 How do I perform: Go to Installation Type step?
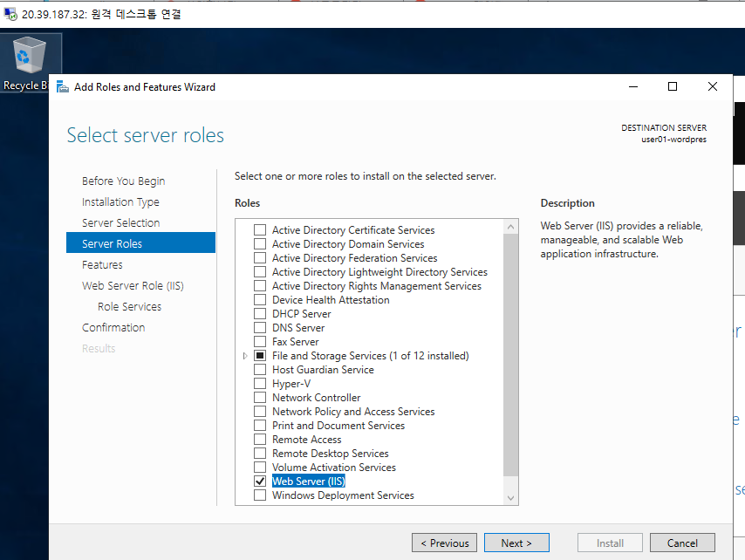(x=120, y=201)
